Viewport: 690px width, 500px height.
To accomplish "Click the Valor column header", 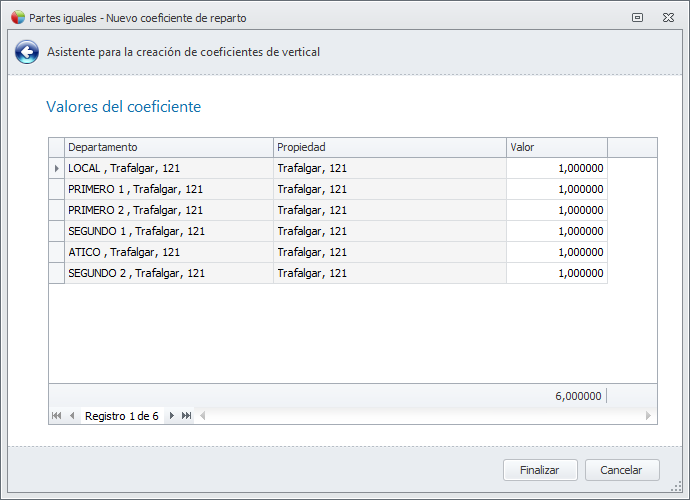I will pos(556,147).
